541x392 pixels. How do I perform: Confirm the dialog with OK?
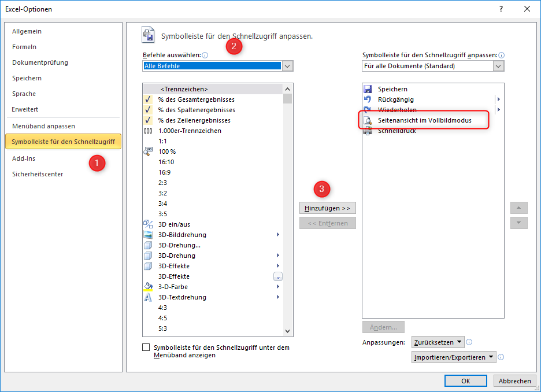coord(466,381)
